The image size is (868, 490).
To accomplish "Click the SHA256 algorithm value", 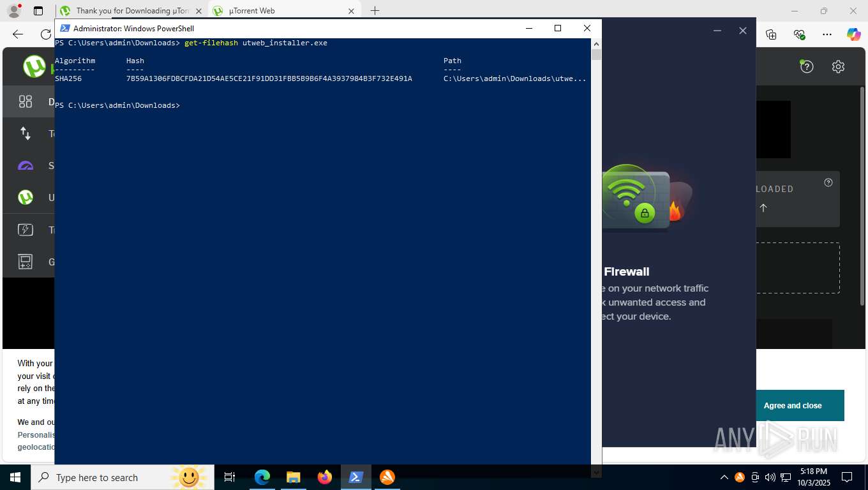I will point(68,78).
